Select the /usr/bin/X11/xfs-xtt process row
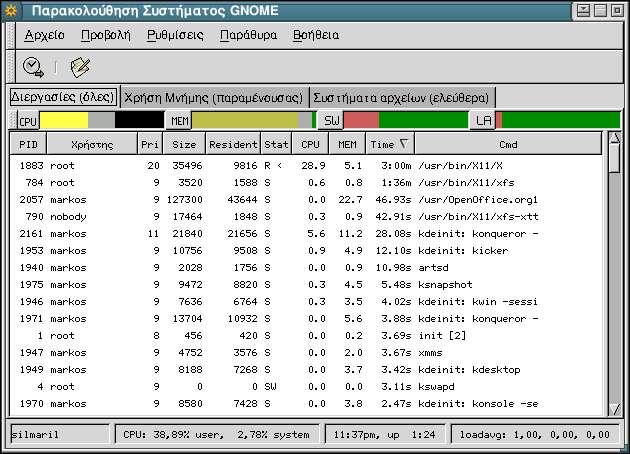 tap(306, 217)
